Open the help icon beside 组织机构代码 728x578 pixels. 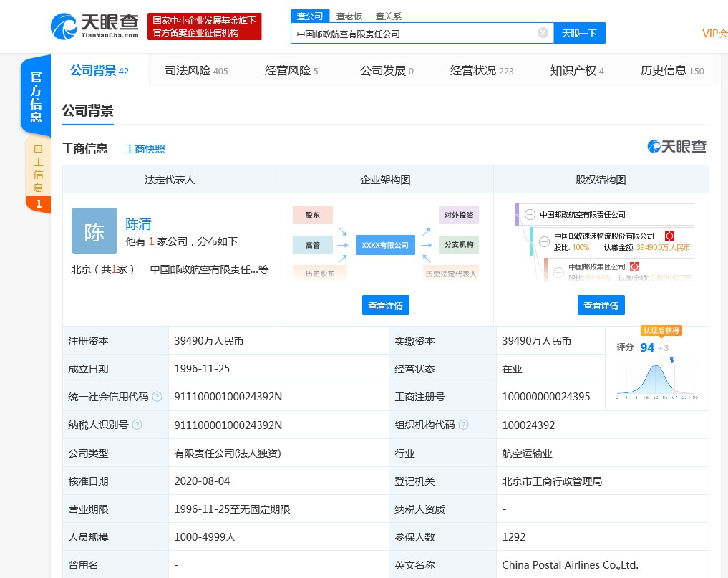tap(463, 425)
